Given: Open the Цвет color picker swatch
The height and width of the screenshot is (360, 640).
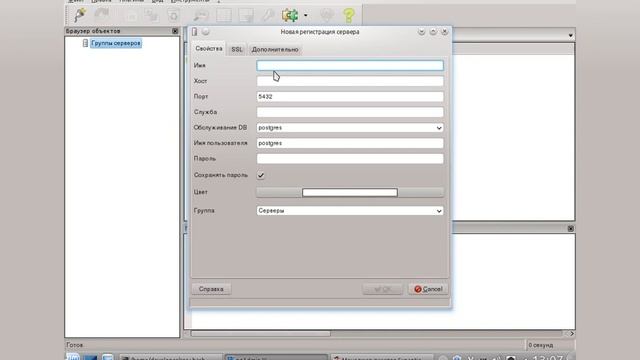Looking at the screenshot, I should click(350, 192).
